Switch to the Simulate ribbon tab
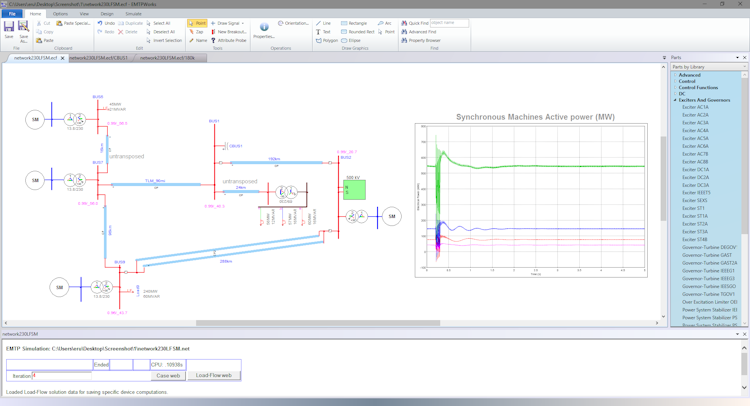This screenshot has height=406, width=750. point(133,14)
